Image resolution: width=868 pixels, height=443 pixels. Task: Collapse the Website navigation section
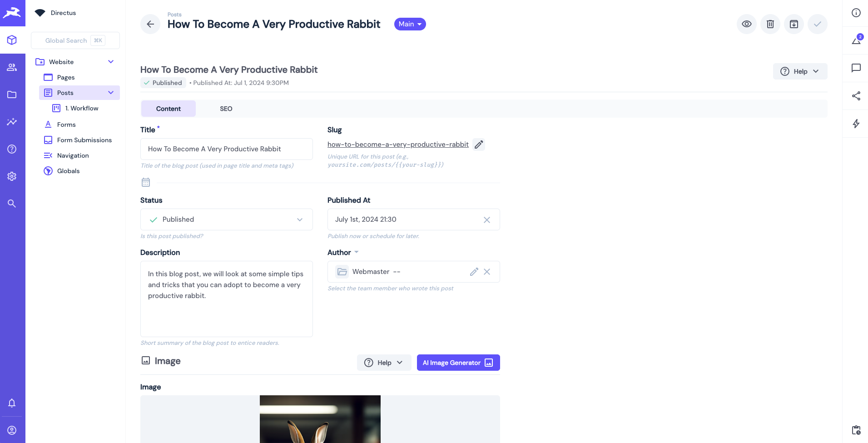pos(111,61)
